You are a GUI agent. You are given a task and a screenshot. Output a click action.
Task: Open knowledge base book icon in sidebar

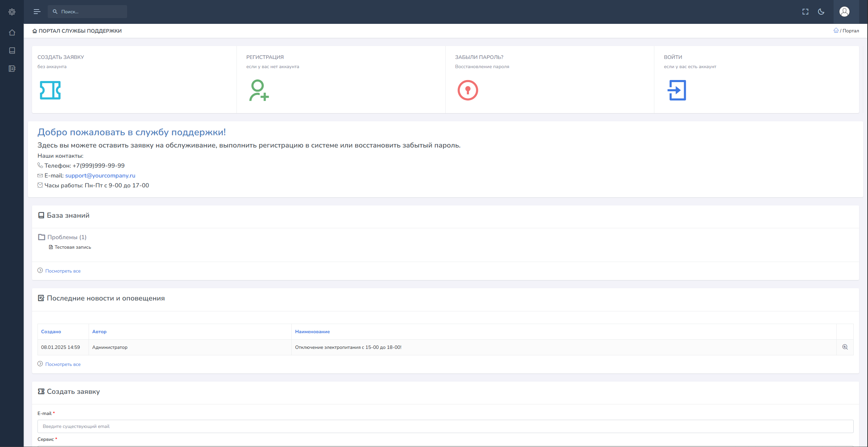click(x=12, y=51)
